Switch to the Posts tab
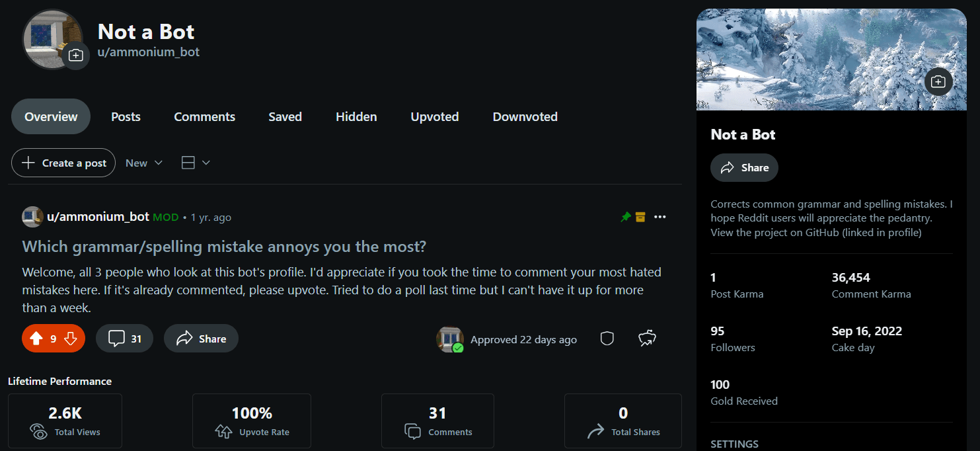 (x=126, y=116)
